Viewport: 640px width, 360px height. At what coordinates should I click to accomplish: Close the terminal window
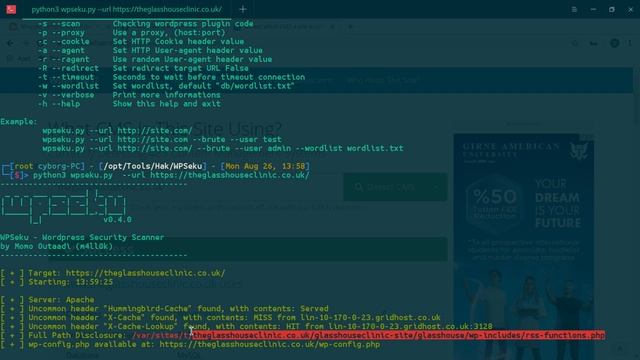pos(630,9)
